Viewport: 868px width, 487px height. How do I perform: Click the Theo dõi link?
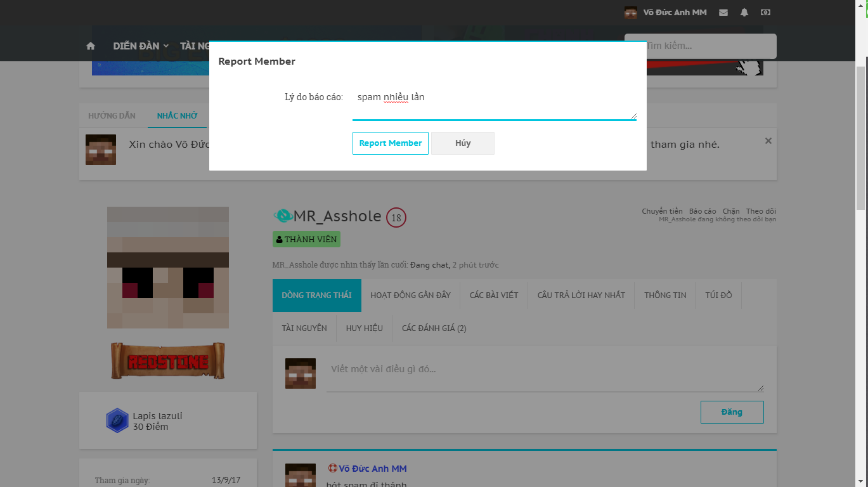761,211
